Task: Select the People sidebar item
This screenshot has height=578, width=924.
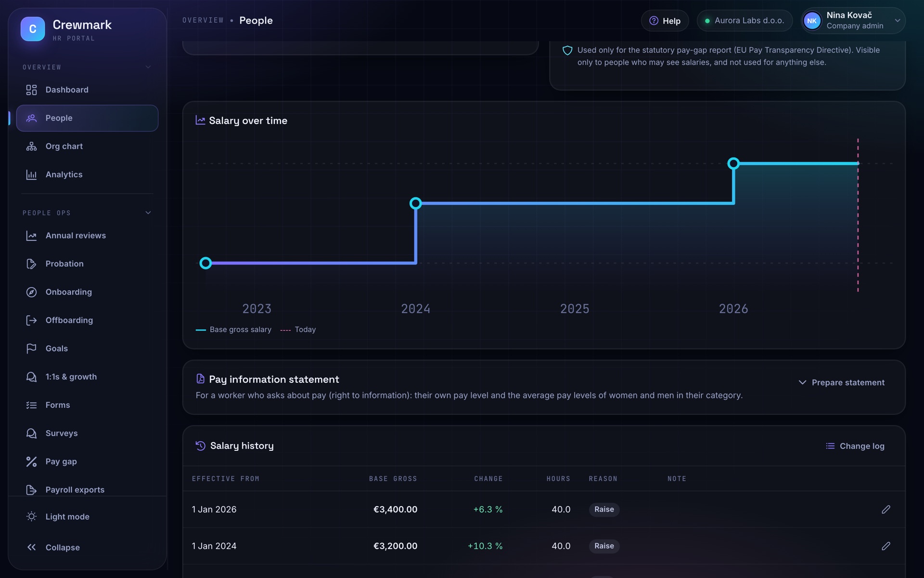Action: coord(87,118)
